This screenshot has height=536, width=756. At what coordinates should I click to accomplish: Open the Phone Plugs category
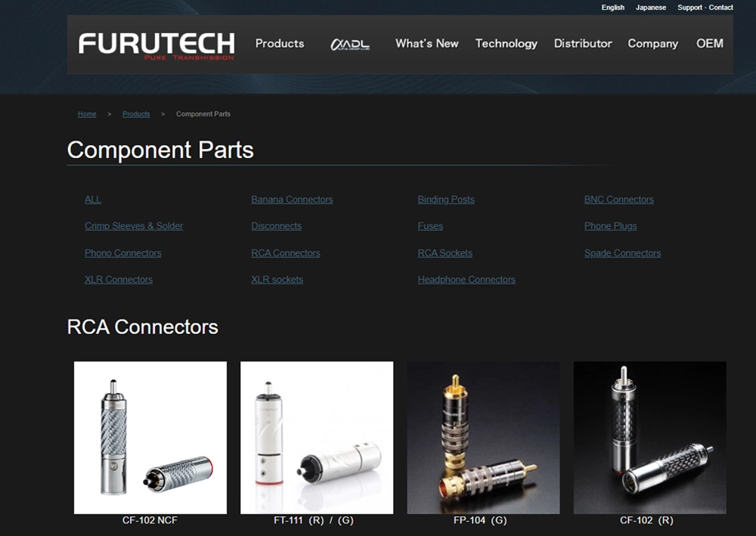(610, 226)
